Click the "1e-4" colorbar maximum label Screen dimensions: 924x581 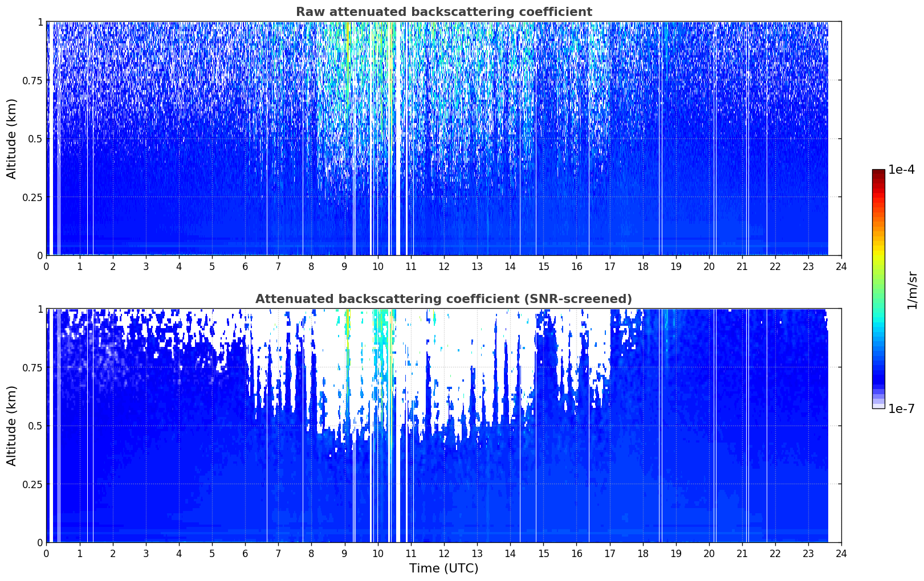point(901,170)
